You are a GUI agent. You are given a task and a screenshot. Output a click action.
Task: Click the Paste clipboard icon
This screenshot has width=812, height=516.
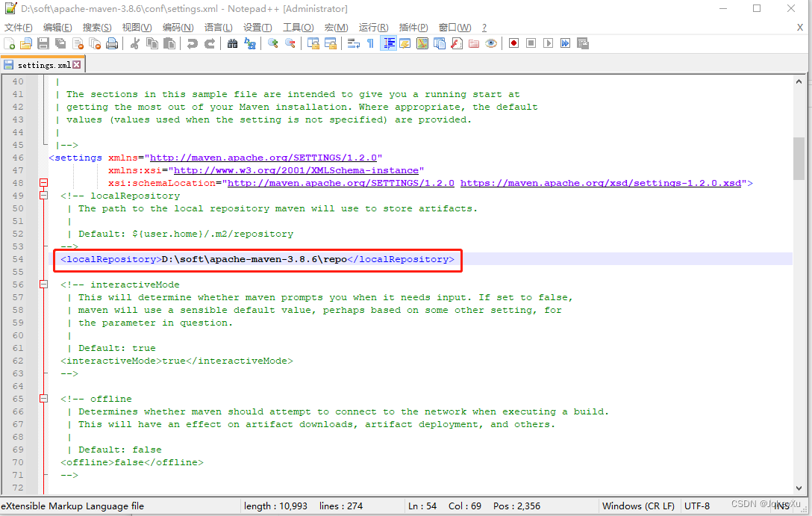point(169,43)
